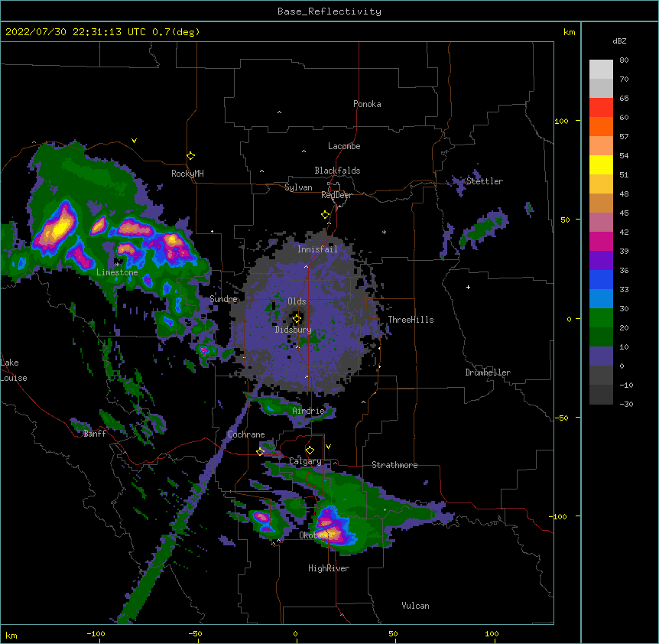Click the Base_Reflectivity title

click(x=329, y=11)
